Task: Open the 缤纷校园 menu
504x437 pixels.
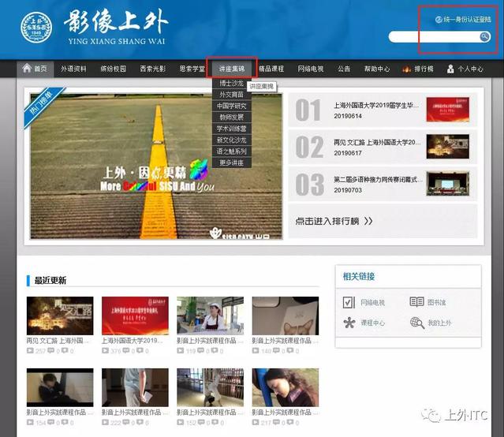Action: point(113,69)
